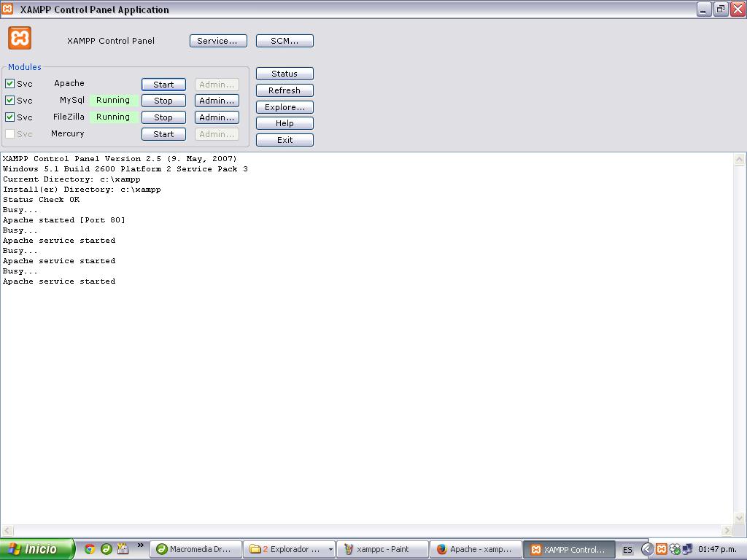Switch to Macromedia Dreamweaver taskbar window
The width and height of the screenshot is (747, 560).
(196, 549)
